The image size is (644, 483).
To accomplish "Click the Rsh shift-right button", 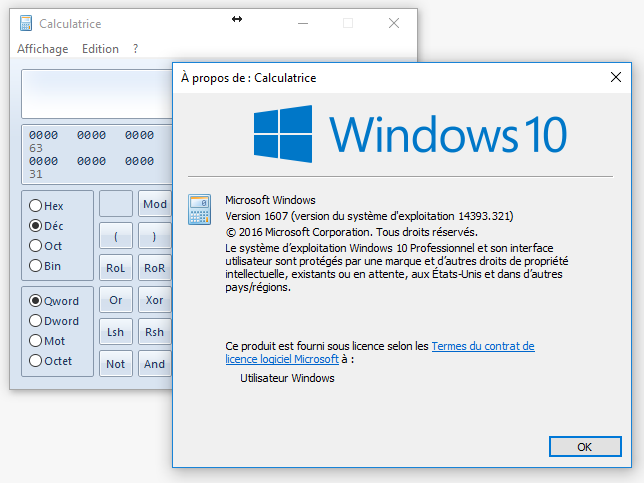I will pyautogui.click(x=155, y=332).
